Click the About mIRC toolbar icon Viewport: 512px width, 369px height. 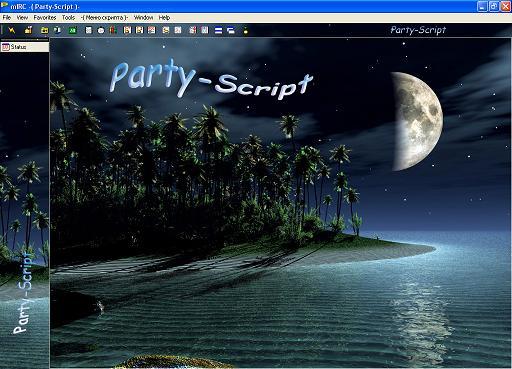246,30
